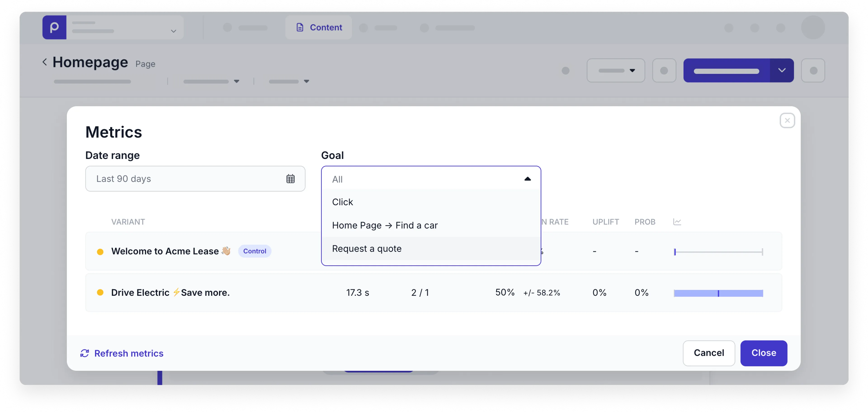Select the Click goal option
868x412 pixels.
coord(342,202)
